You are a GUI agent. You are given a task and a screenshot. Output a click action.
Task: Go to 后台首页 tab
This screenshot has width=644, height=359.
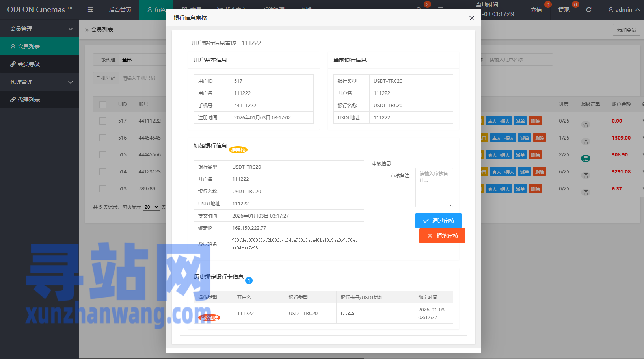[120, 10]
